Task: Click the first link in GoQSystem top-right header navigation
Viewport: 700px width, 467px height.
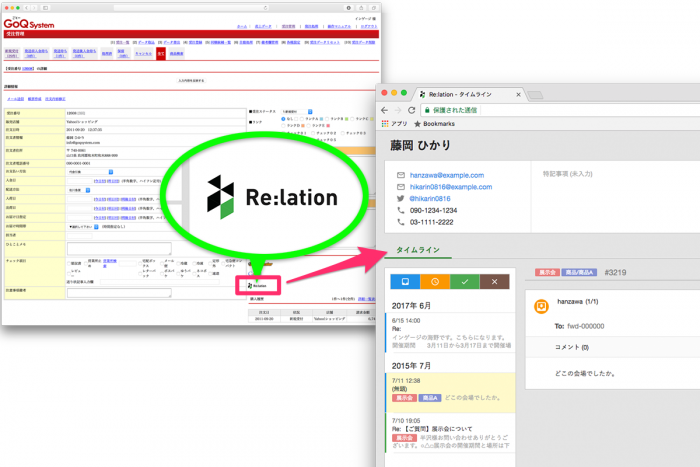Action: [242, 26]
